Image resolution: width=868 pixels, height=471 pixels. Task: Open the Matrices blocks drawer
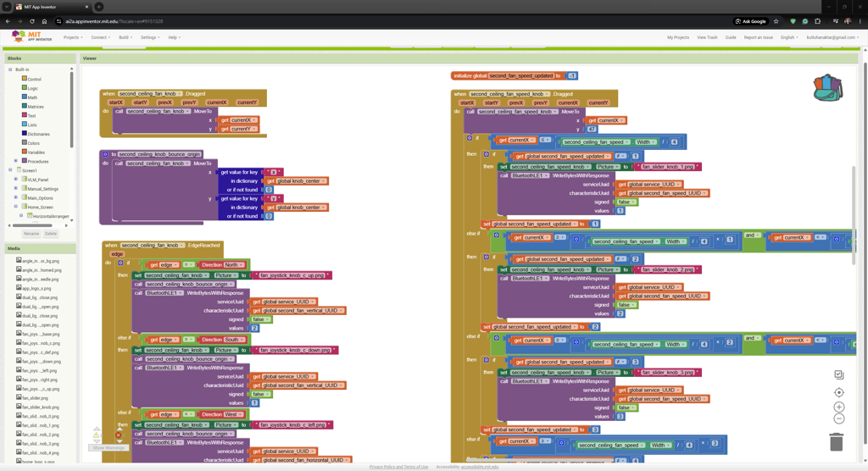pos(33,106)
